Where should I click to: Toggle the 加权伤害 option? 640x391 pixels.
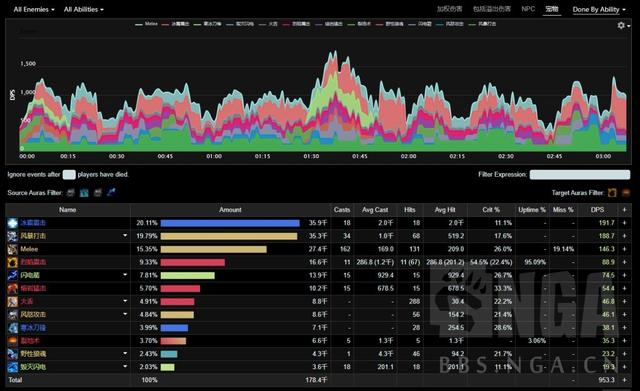(449, 9)
